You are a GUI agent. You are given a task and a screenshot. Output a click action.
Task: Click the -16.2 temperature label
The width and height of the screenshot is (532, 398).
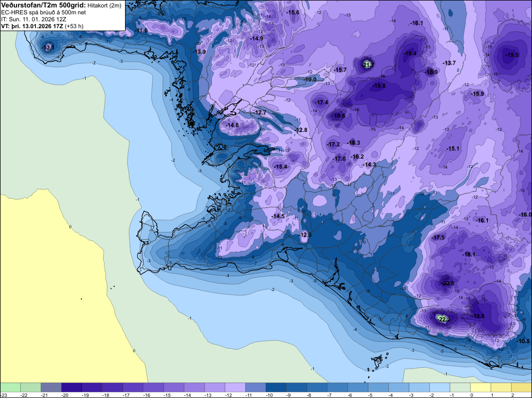coord(358,156)
